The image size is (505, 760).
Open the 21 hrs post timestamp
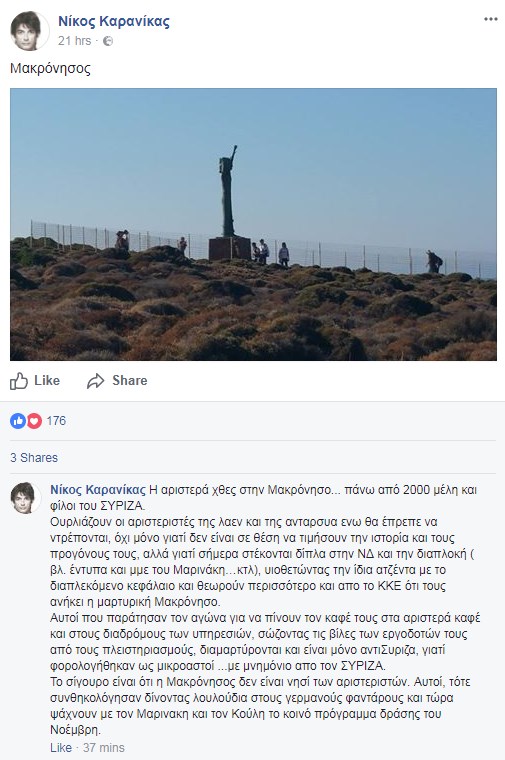pyautogui.click(x=75, y=41)
